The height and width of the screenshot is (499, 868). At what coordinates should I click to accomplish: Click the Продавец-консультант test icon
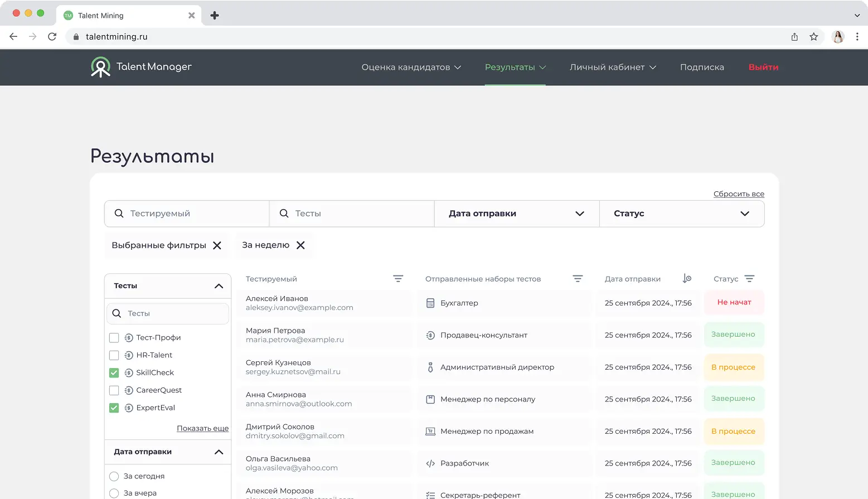[430, 336]
